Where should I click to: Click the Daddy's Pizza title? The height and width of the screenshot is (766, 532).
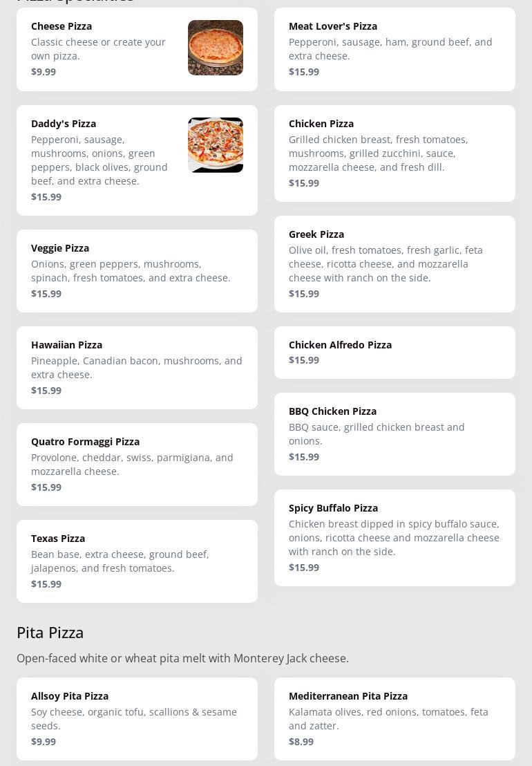(x=64, y=124)
